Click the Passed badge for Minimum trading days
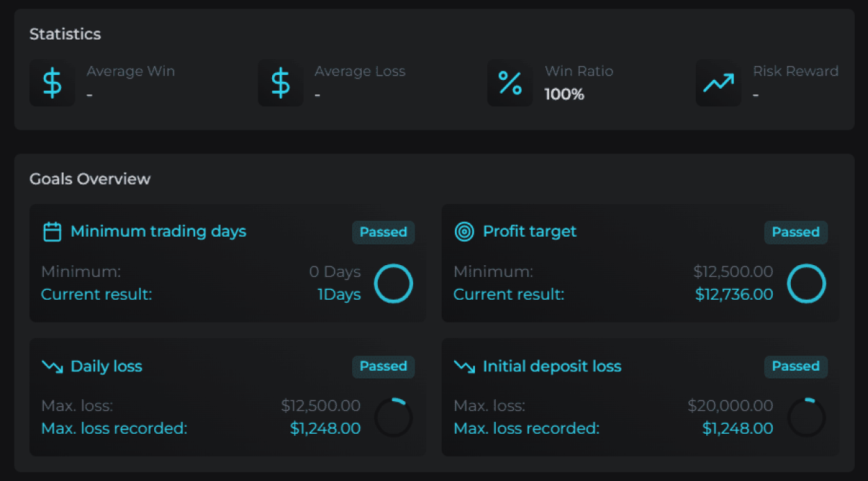868x481 pixels. pos(383,233)
